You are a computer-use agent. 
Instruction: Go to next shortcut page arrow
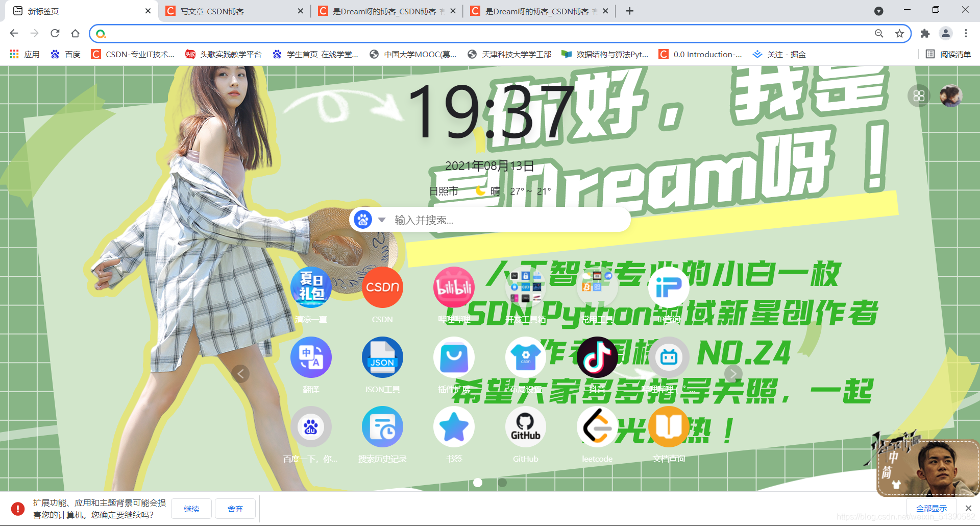(733, 374)
